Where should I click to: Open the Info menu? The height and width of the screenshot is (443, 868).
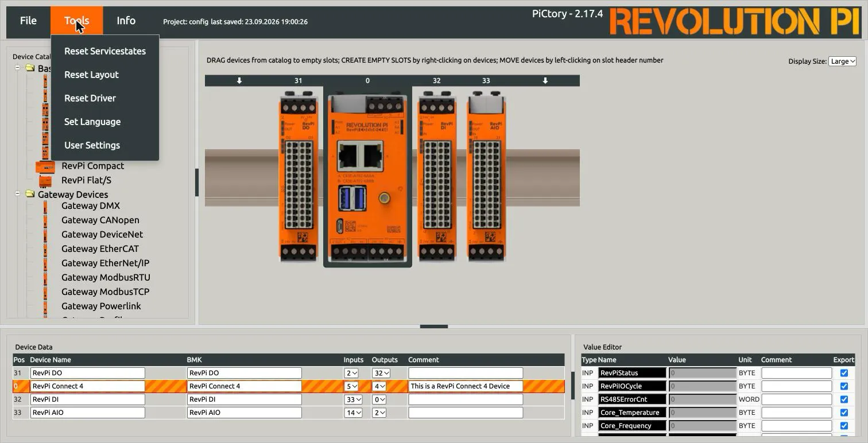[126, 21]
